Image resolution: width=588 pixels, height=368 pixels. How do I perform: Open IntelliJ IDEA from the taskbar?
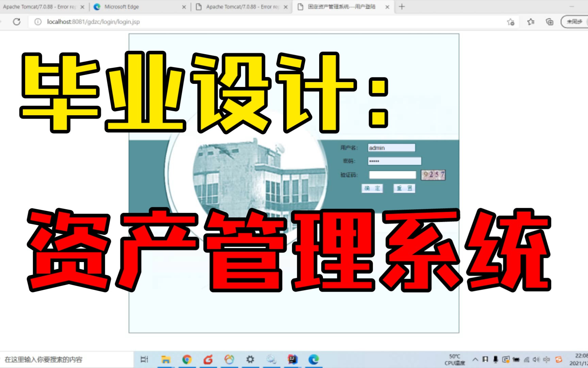(292, 359)
